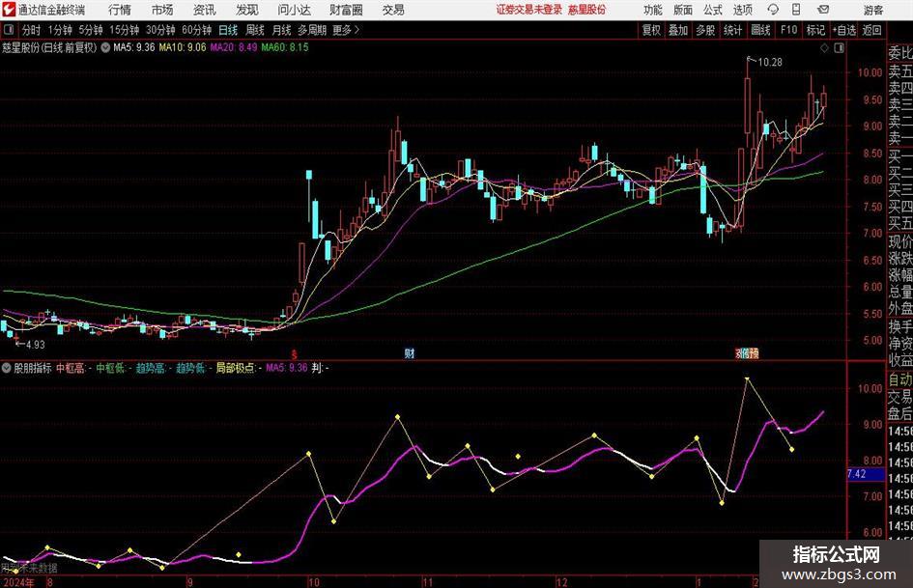Viewport: 913px width, 588px height.
Task: Click the 多股 multi-stock button
Action: coord(705,30)
